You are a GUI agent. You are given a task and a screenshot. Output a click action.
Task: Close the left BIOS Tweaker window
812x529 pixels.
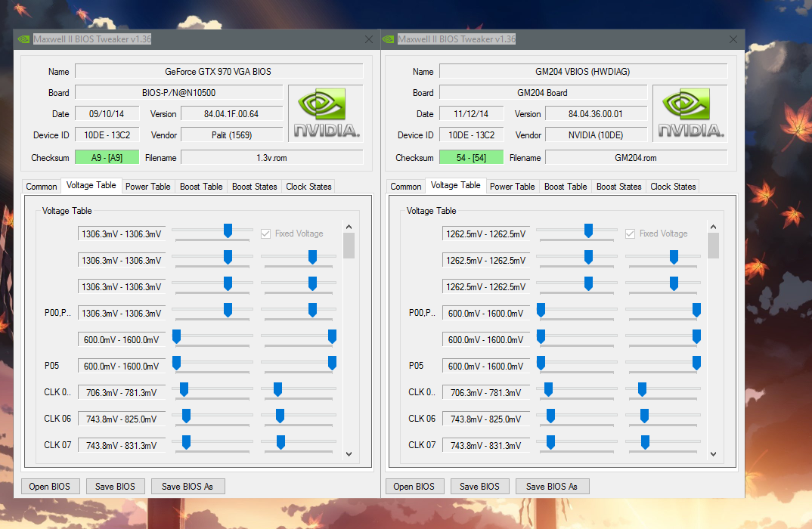(369, 39)
